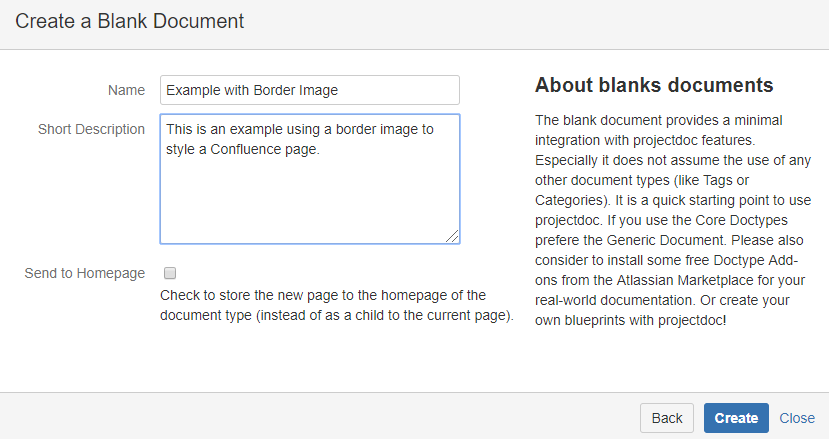829x439 pixels.
Task: Click empty space in the Short Description box
Action: pyautogui.click(x=309, y=205)
